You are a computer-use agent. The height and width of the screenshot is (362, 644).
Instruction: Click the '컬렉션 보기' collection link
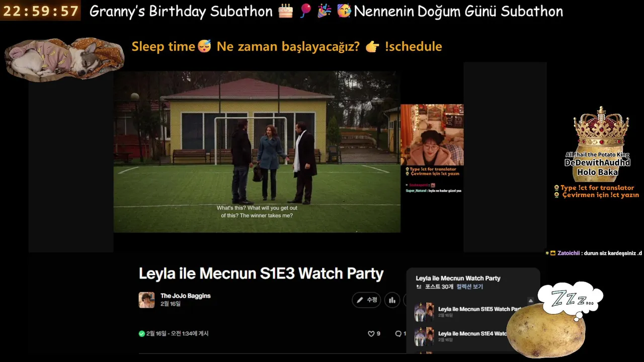click(469, 287)
